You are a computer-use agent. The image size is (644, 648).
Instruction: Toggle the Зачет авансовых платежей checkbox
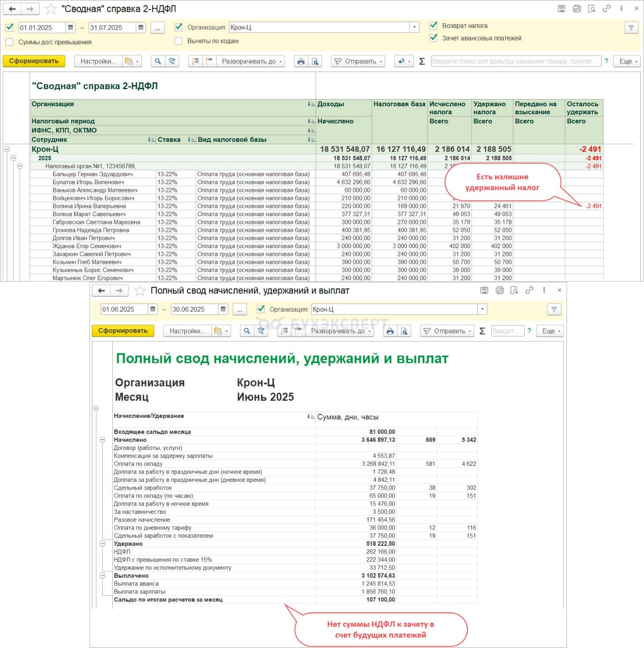[x=433, y=38]
